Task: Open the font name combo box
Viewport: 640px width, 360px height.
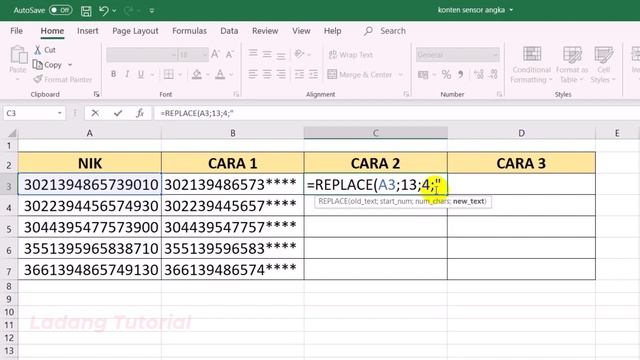Action: click(142, 55)
